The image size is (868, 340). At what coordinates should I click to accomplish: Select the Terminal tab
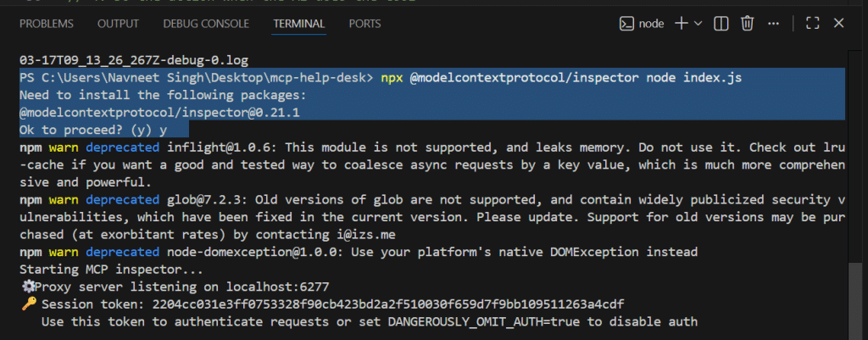[299, 24]
